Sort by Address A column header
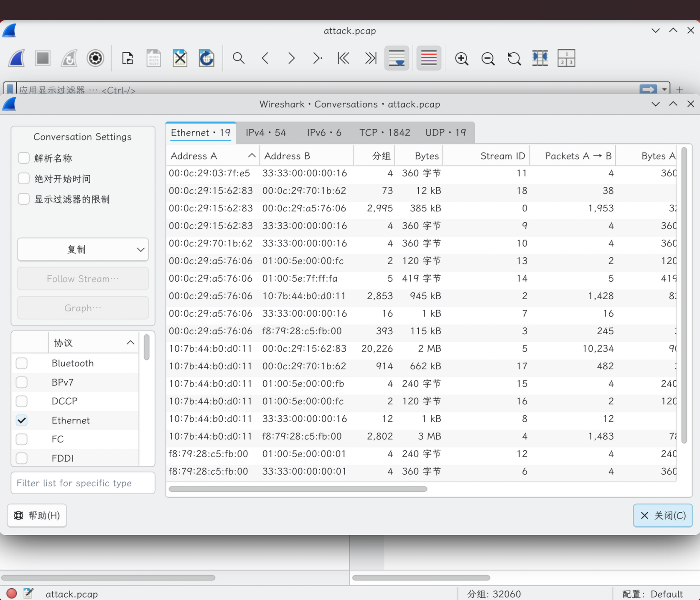This screenshot has width=700, height=600. (212, 156)
